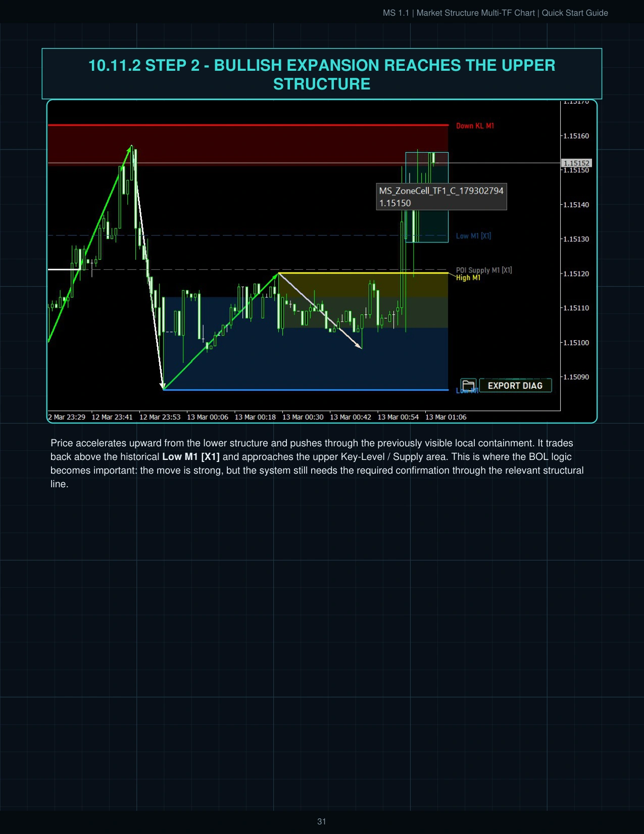The image size is (644, 834).
Task: Click time label '13 Mar 01:06'
Action: [446, 417]
